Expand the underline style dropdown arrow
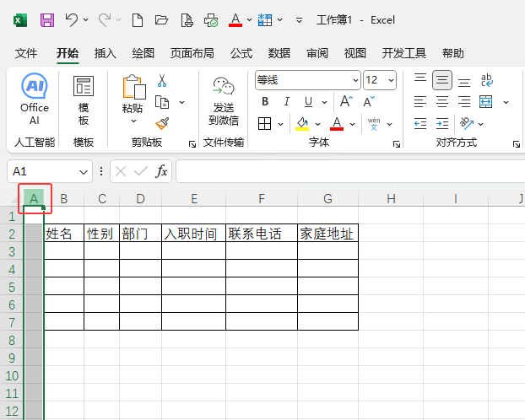Viewport: 525px width, 420px height. (324, 102)
